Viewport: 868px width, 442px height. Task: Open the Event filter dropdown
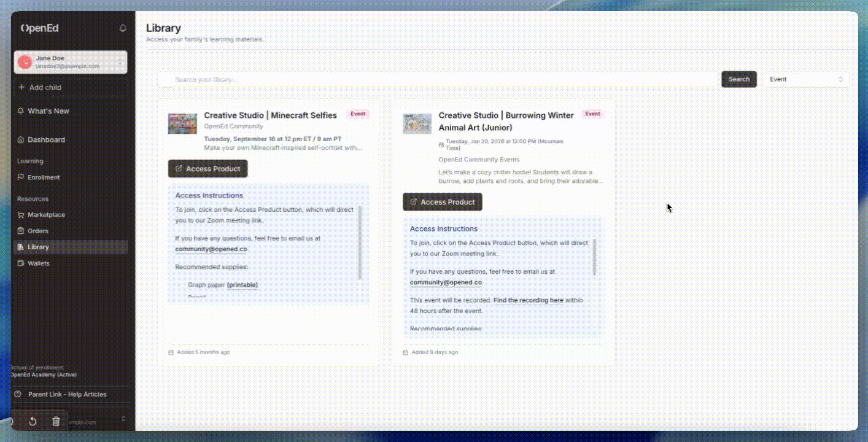click(x=807, y=79)
